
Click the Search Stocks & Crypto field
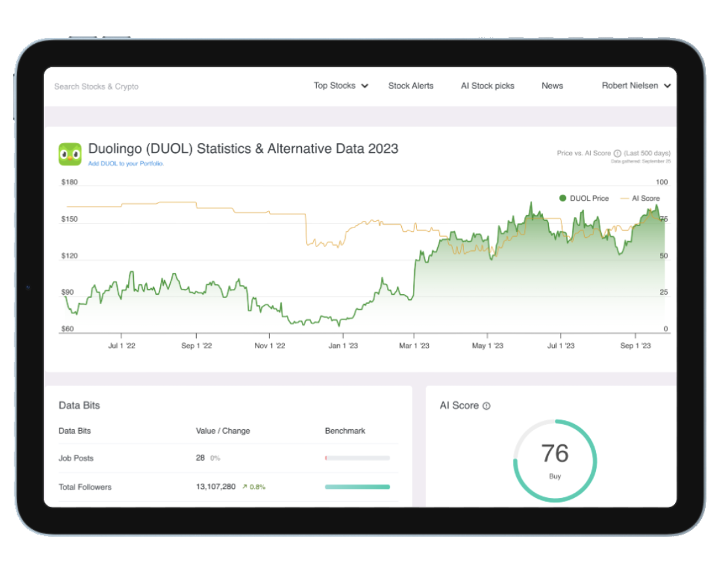pyautogui.click(x=96, y=86)
